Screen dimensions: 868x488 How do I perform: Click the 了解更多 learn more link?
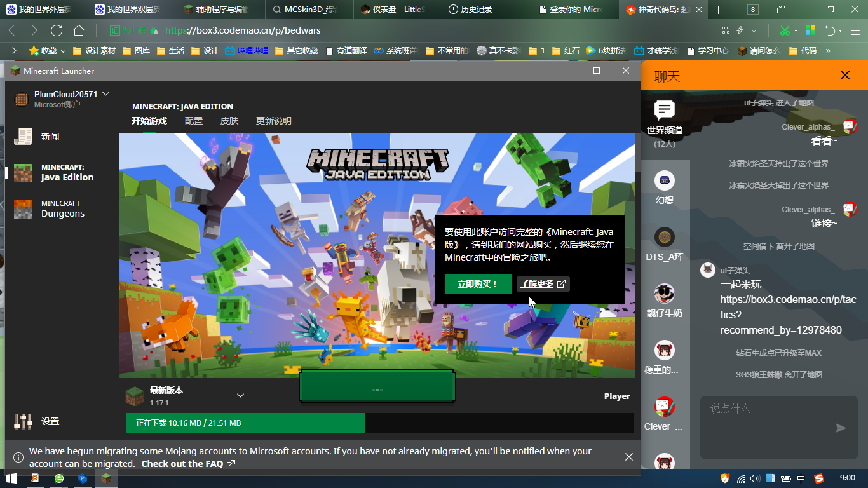543,284
